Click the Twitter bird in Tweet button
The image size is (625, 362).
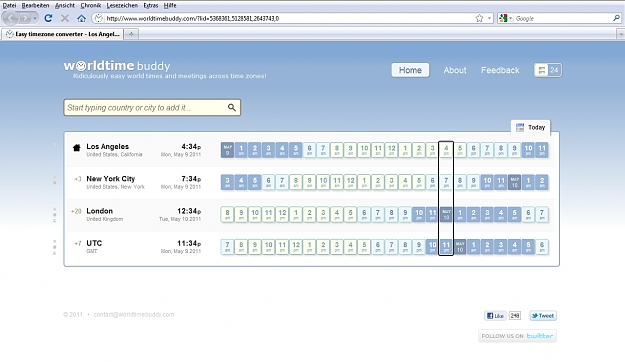pos(535,316)
